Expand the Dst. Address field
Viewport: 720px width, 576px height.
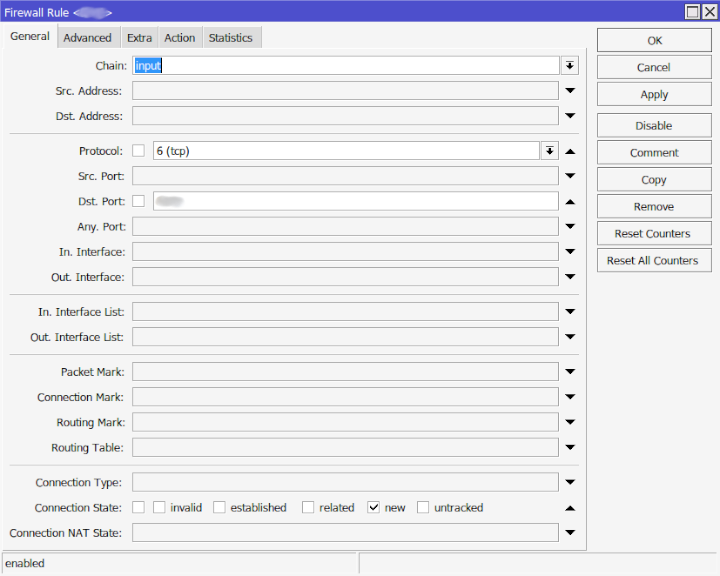point(570,116)
